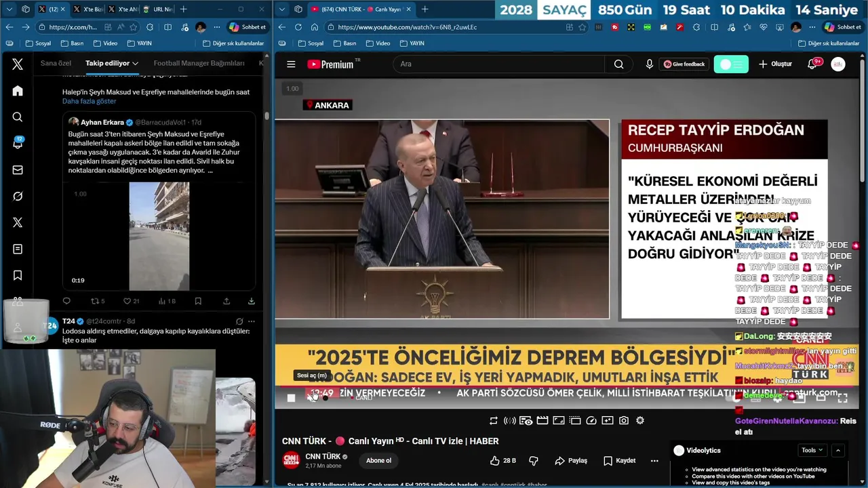The image size is (868, 488).
Task: Open a new tab in the YouTube window
Action: [x=425, y=9]
